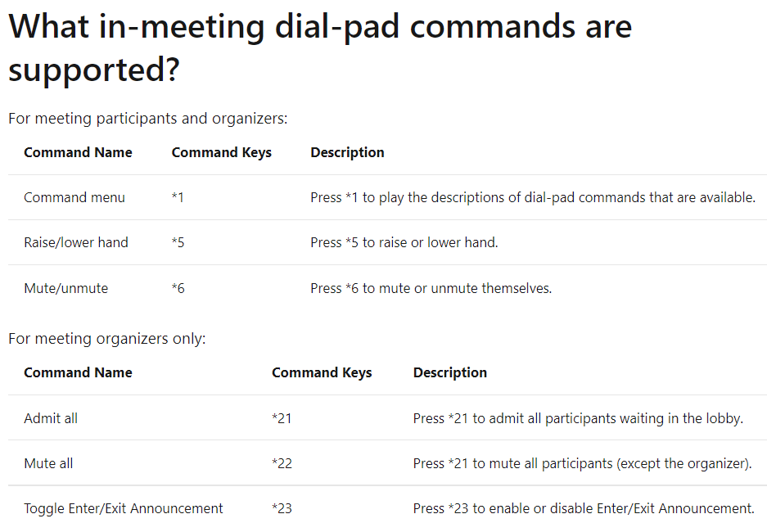Select the "Admit all" command name
Viewport: 767px width, 532px height.
(51, 418)
